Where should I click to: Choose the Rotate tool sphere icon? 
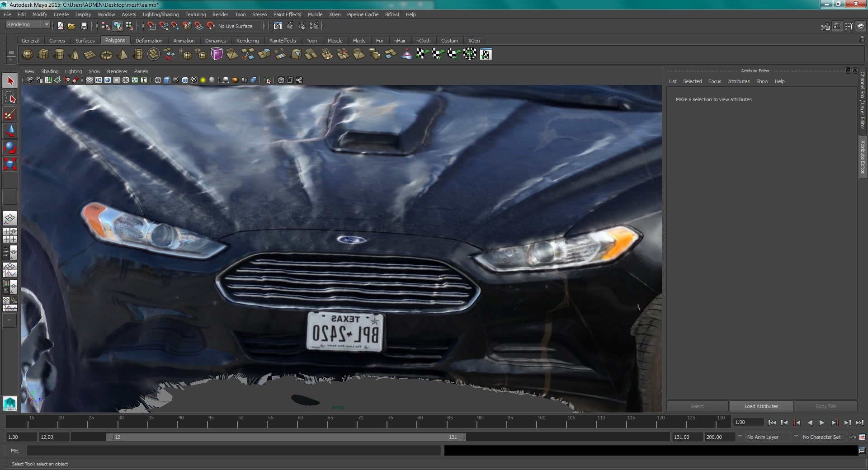10,147
